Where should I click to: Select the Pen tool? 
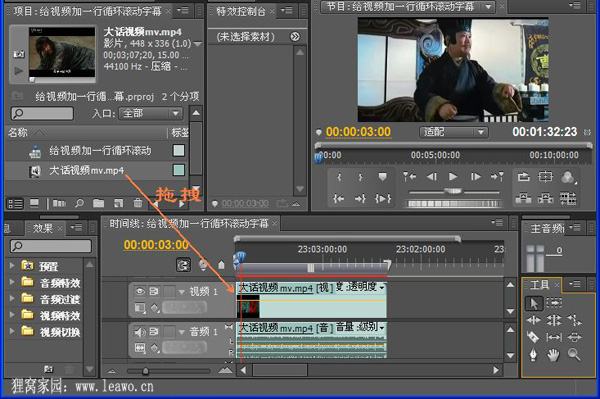click(533, 355)
